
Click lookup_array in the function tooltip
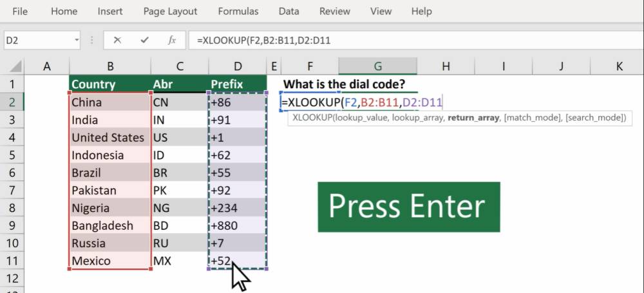click(418, 118)
